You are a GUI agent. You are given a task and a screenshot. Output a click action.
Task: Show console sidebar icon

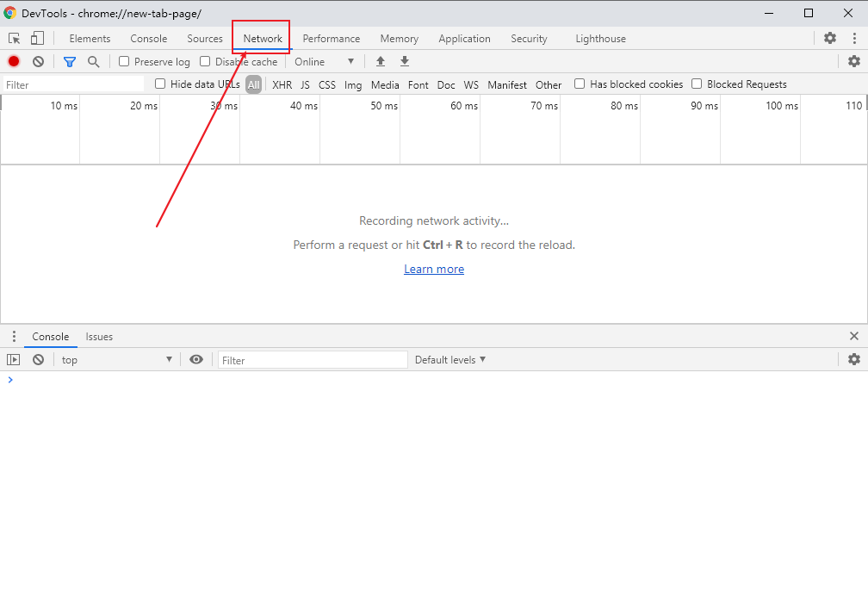click(x=13, y=360)
